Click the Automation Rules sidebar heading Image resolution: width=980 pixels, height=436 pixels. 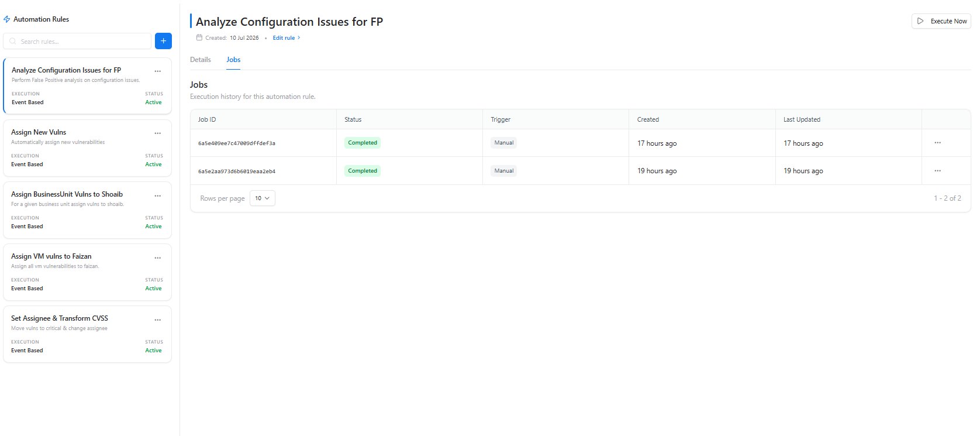[41, 19]
